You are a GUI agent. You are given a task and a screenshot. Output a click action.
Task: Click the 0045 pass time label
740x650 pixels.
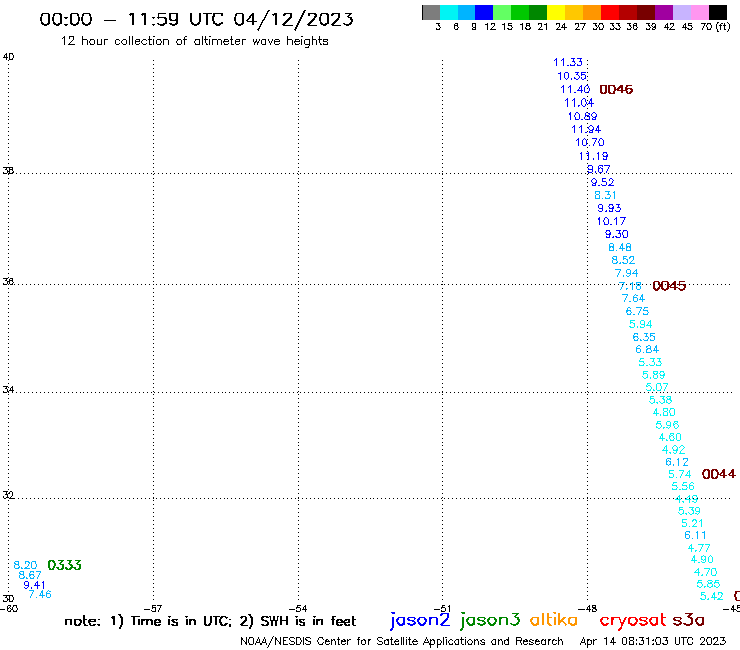(669, 286)
